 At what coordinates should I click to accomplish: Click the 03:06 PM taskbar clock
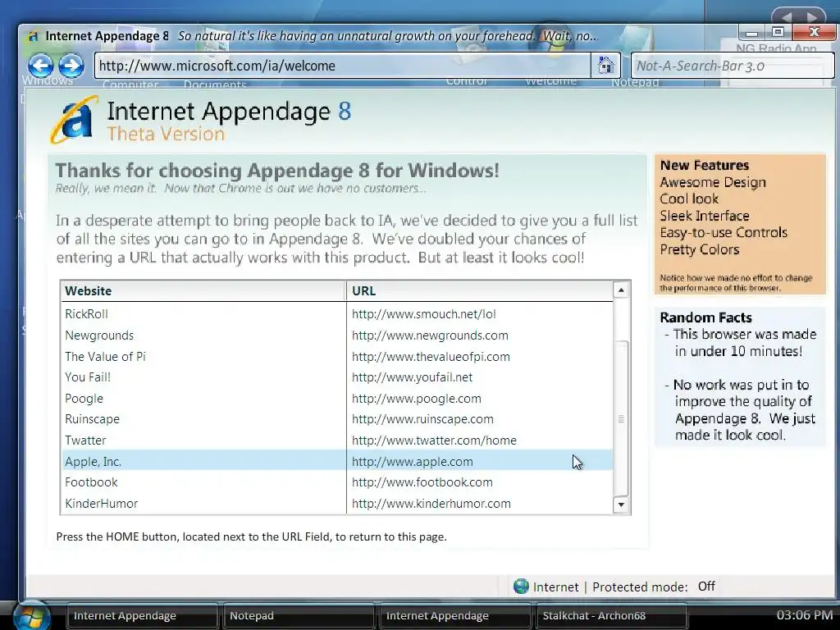point(805,615)
